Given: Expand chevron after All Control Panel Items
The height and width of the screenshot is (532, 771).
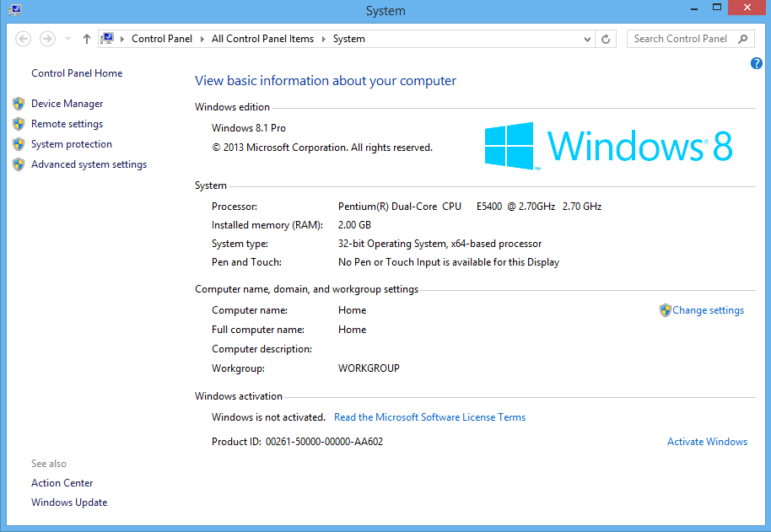Looking at the screenshot, I should pyautogui.click(x=324, y=39).
